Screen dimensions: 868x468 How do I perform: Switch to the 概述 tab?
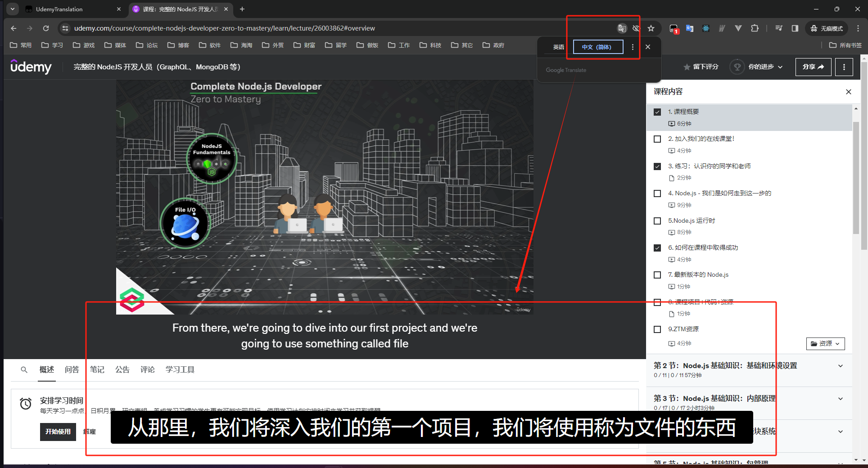[x=47, y=370]
